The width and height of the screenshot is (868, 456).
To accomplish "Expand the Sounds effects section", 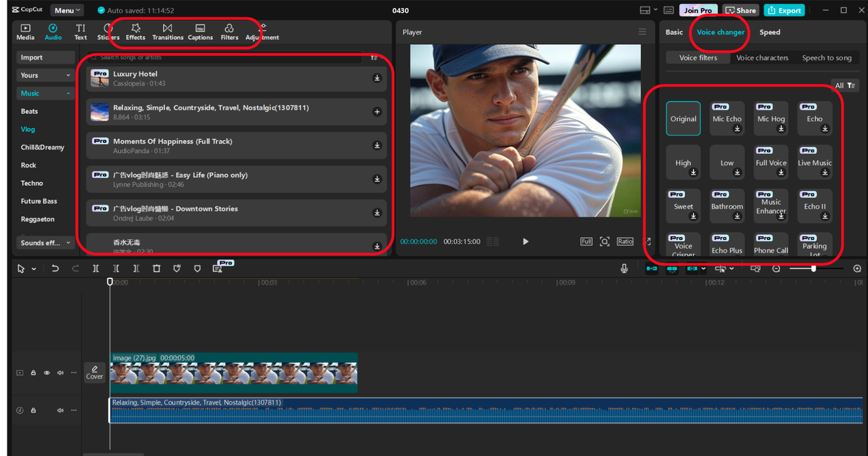I will pos(46,243).
